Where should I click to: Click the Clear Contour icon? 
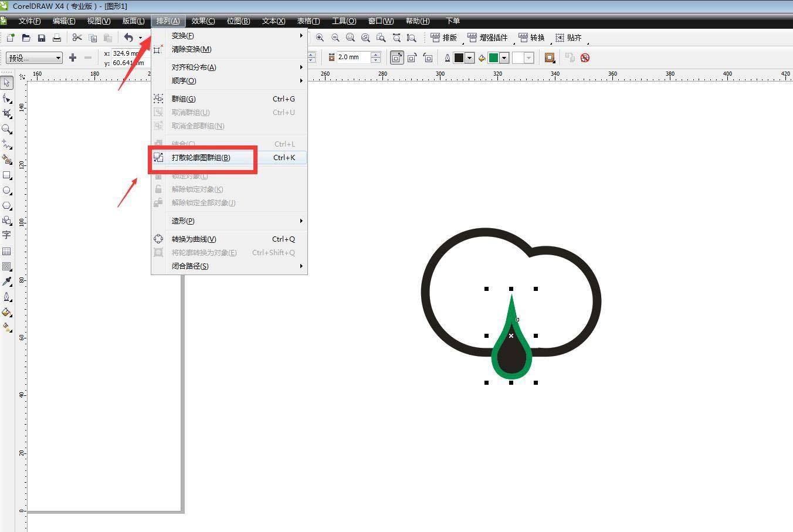coord(585,57)
